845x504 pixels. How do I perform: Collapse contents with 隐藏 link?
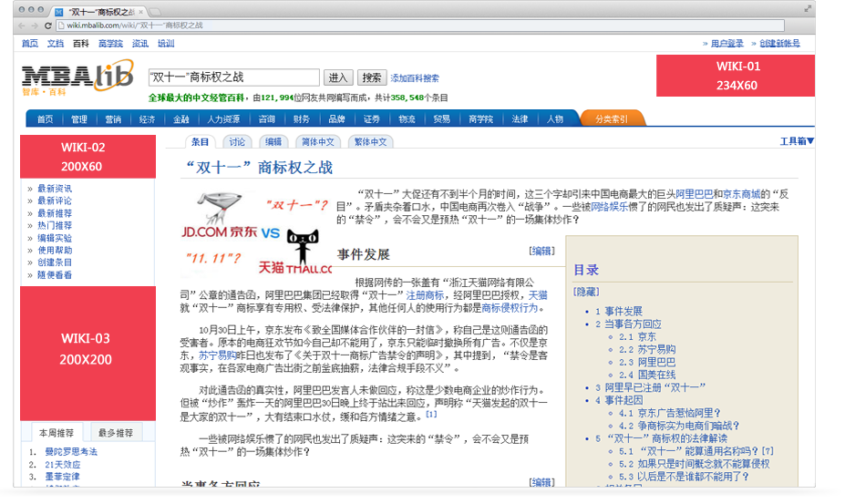point(586,292)
